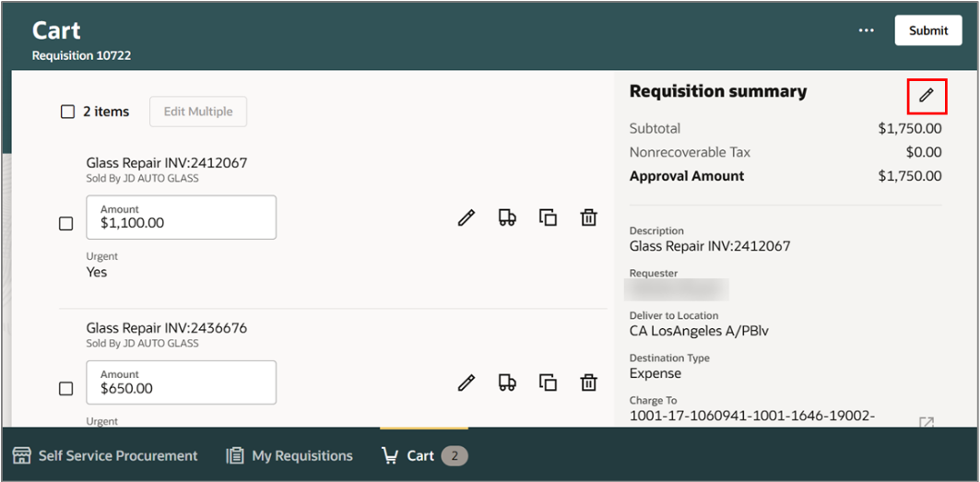Open the Cart tab with 2 items
Screen dimensions: 980x482
[x=424, y=456]
